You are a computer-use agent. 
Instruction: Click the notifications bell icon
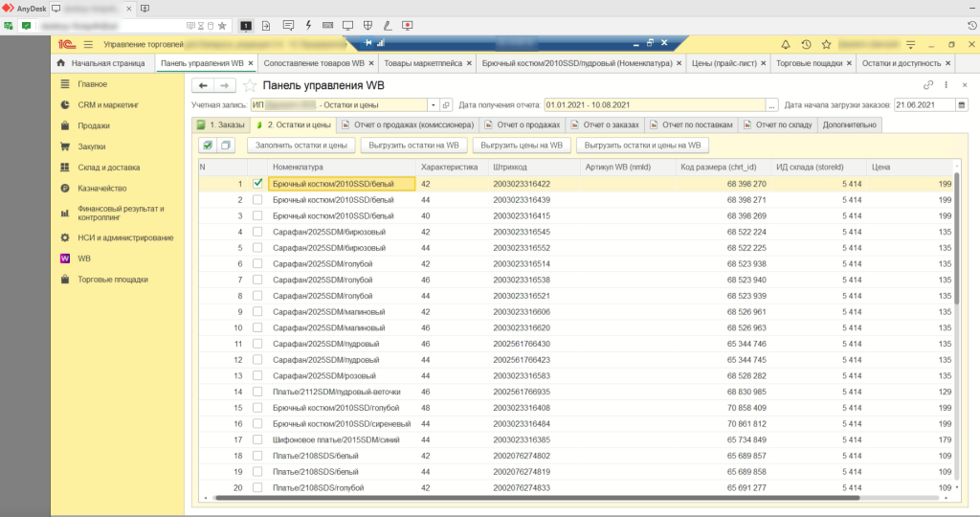(x=787, y=44)
